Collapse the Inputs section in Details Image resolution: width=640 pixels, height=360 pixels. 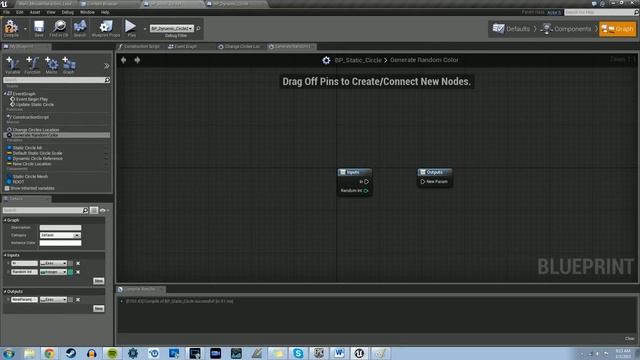click(5, 255)
